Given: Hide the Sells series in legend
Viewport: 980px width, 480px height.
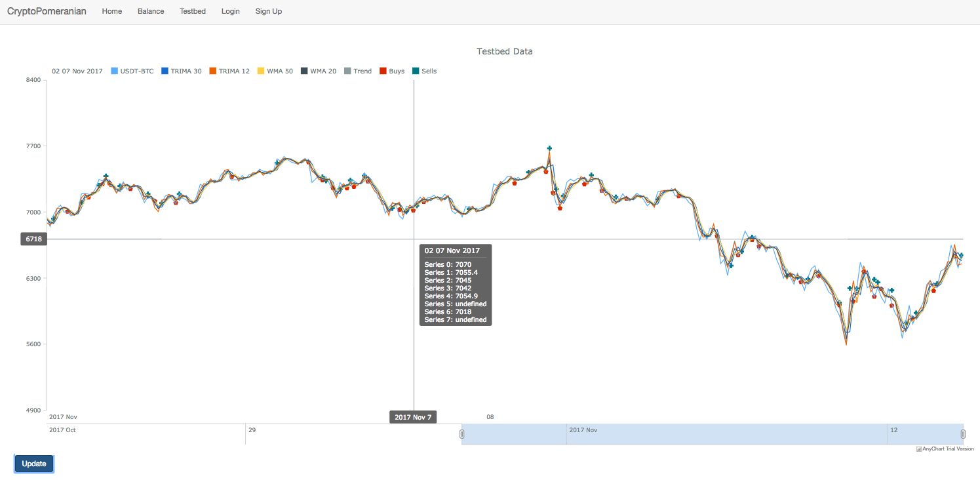Looking at the screenshot, I should 425,71.
